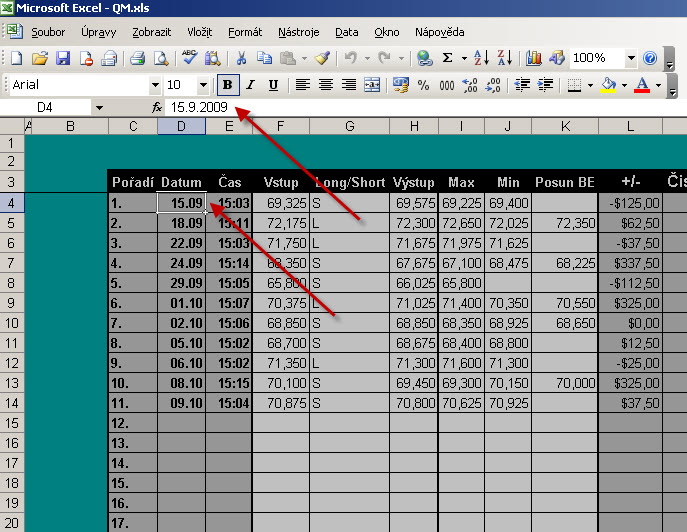The image size is (687, 532).
Task: Select column D header
Action: click(181, 126)
